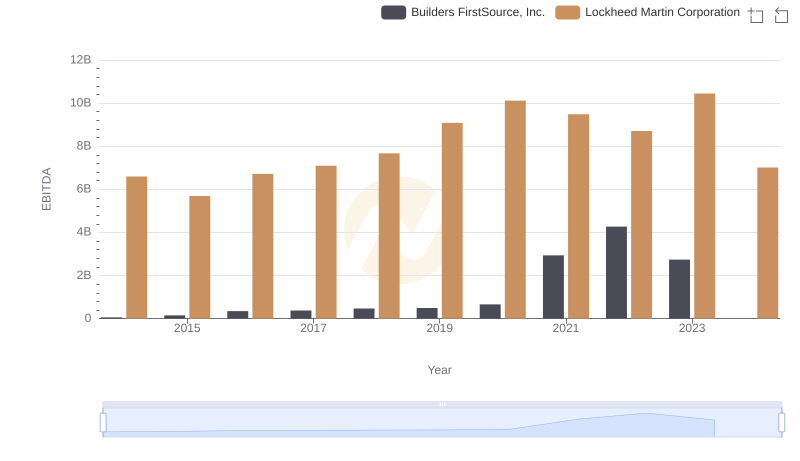
Task: Select the zoom-area tool icon
Action: (756, 15)
